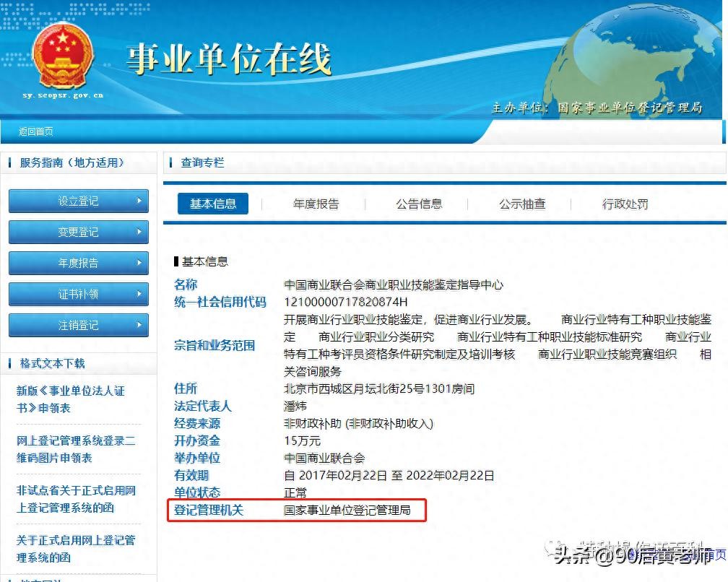
Task: Open the 年度报告 sidebar button
Action: click(x=78, y=264)
